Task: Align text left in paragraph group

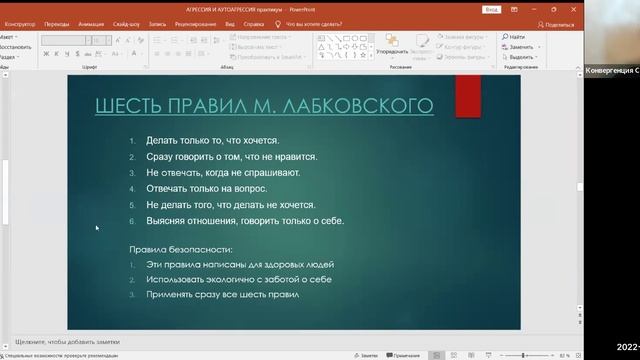Action: coord(157,54)
